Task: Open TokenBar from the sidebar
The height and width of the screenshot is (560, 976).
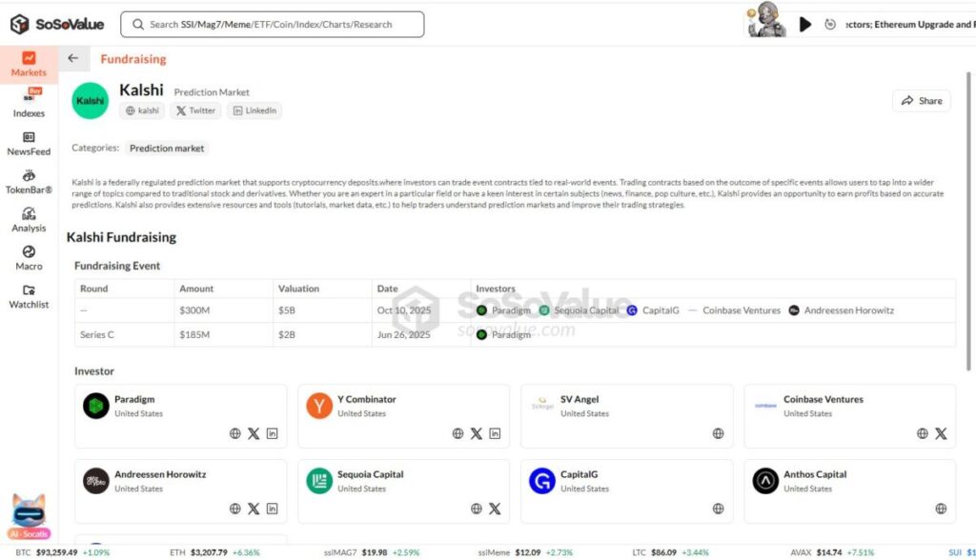Action: (29, 181)
